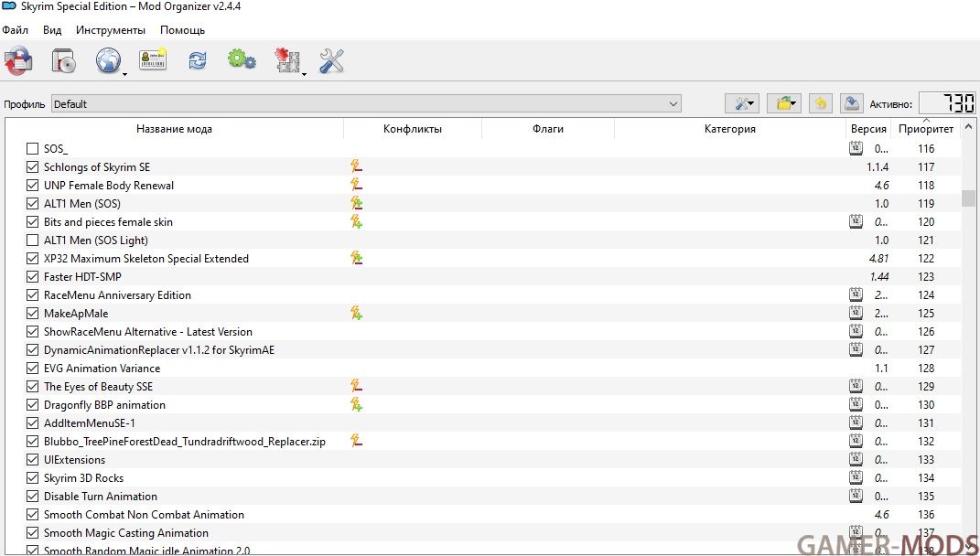Click conflict icon for Bits and pieces female skin
The width and height of the screenshot is (980, 556).
pyautogui.click(x=356, y=222)
